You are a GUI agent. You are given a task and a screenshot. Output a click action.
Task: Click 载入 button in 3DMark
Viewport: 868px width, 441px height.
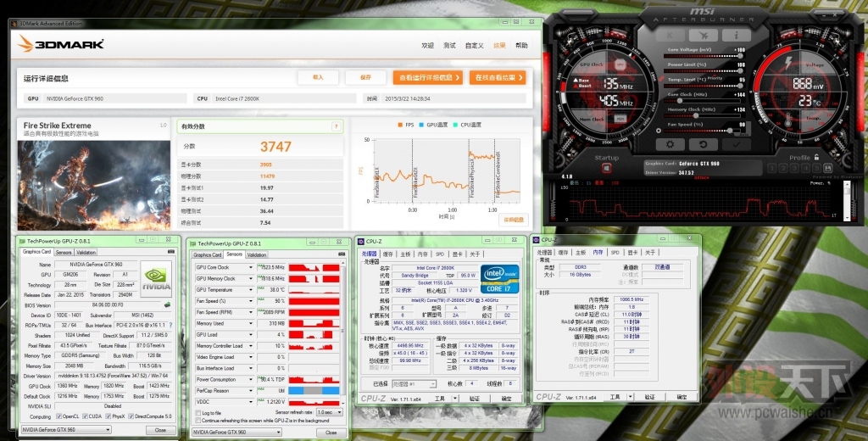click(x=318, y=77)
